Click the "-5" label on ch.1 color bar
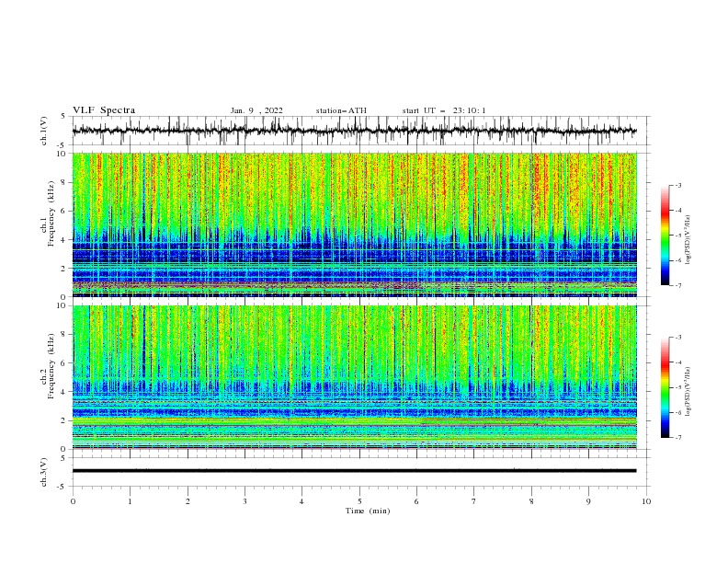Image resolution: width=728 pixels, height=563 pixels. (678, 236)
